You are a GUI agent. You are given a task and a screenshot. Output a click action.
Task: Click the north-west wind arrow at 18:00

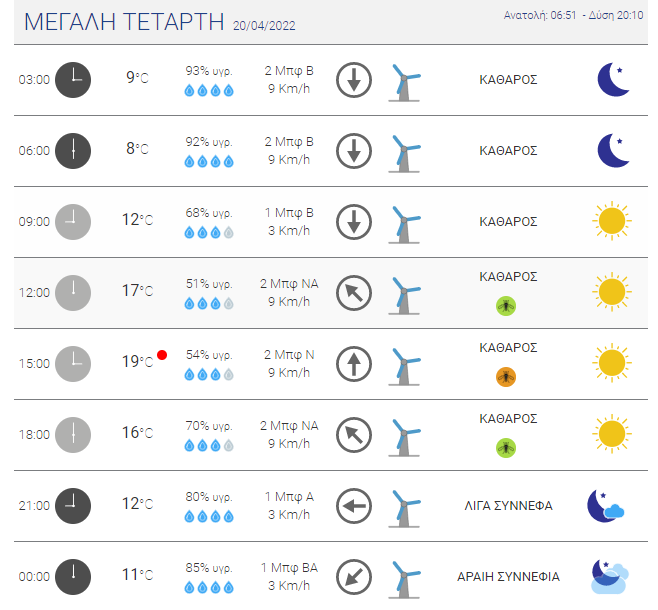click(354, 435)
